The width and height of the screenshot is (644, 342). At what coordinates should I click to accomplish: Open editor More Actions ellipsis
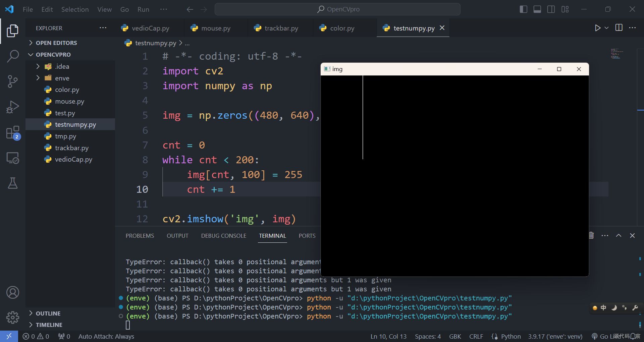(632, 28)
